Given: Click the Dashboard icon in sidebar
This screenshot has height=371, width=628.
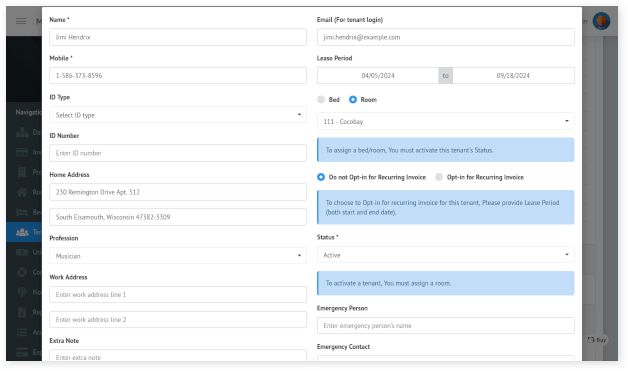Looking at the screenshot, I should click(x=22, y=132).
